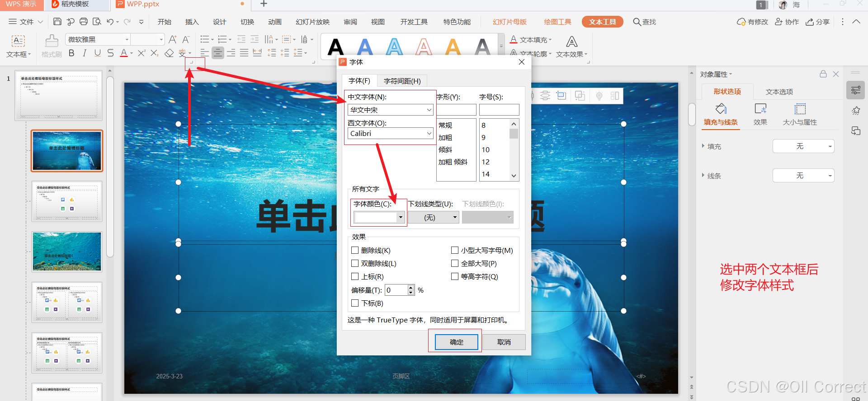Viewport: 868px width, 401px height.
Task: Open the 中文字体 dropdown showing 华文中宋
Action: coord(391,110)
